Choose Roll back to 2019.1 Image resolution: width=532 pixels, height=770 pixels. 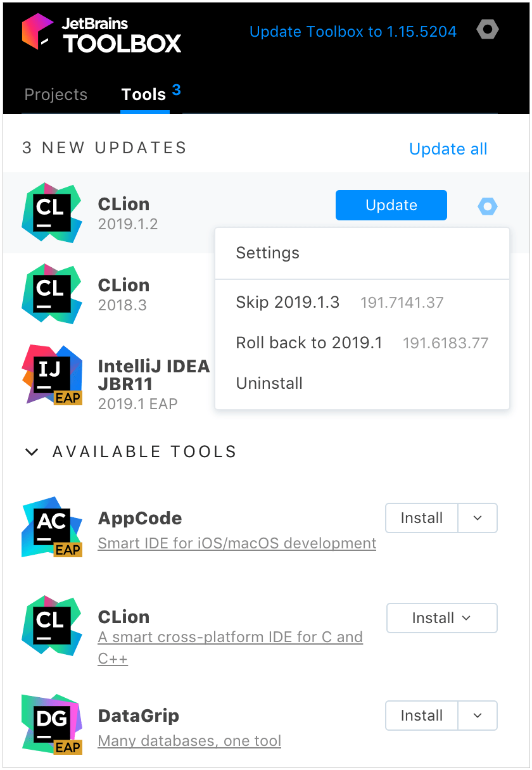click(308, 343)
